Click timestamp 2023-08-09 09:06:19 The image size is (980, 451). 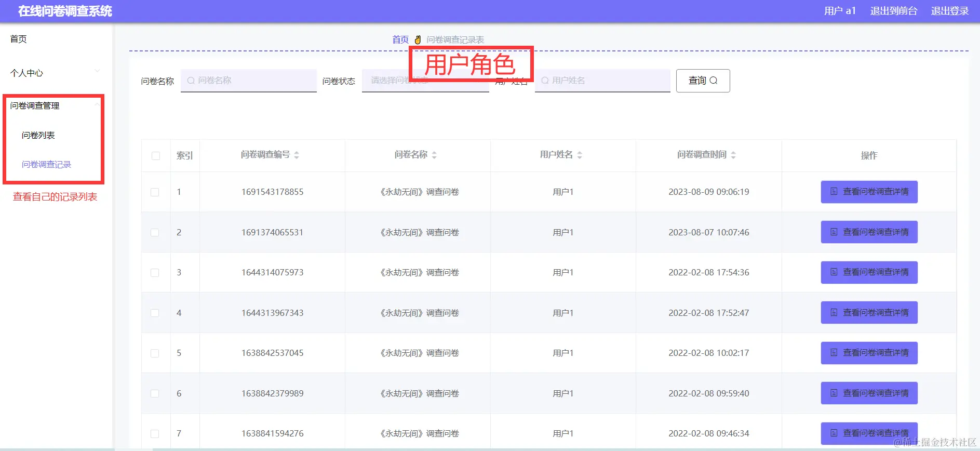(x=709, y=192)
